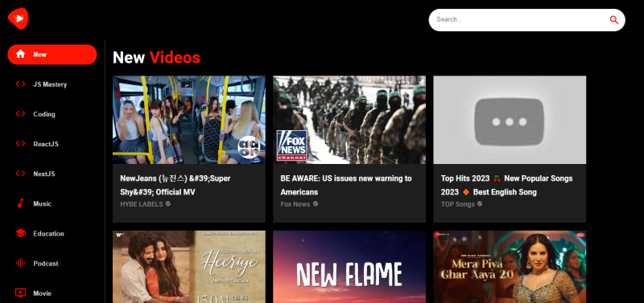Image resolution: width=644 pixels, height=303 pixels.
Task: Select the New category
Action: (x=52, y=55)
